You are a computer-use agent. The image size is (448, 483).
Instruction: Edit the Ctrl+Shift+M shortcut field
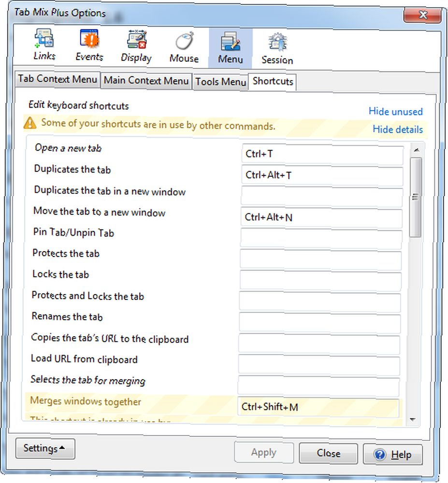pyautogui.click(x=318, y=407)
